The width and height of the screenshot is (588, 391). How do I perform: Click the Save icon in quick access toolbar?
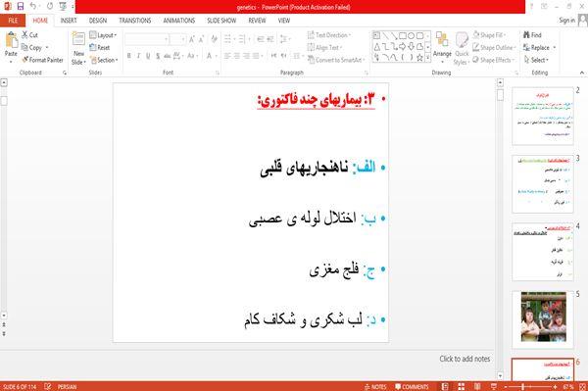21,6
